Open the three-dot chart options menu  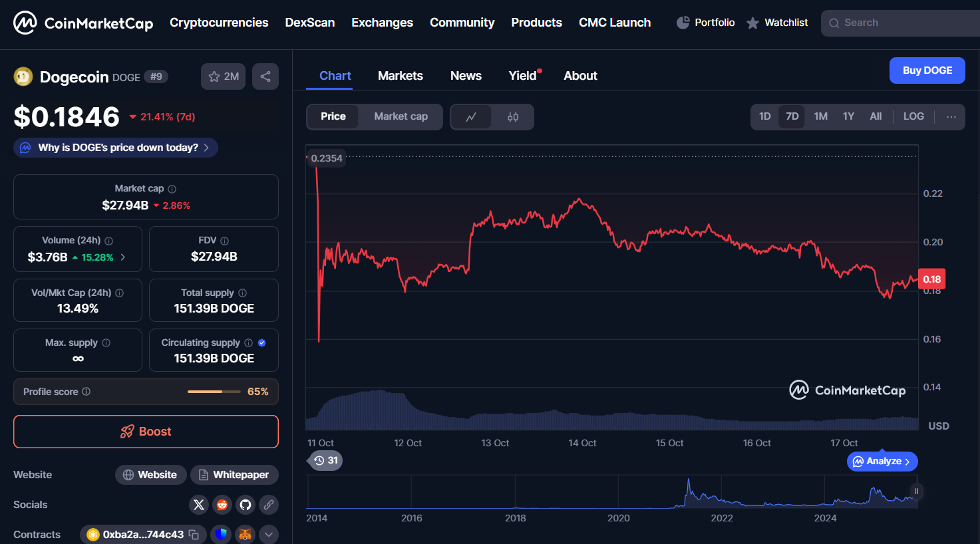[x=951, y=117]
